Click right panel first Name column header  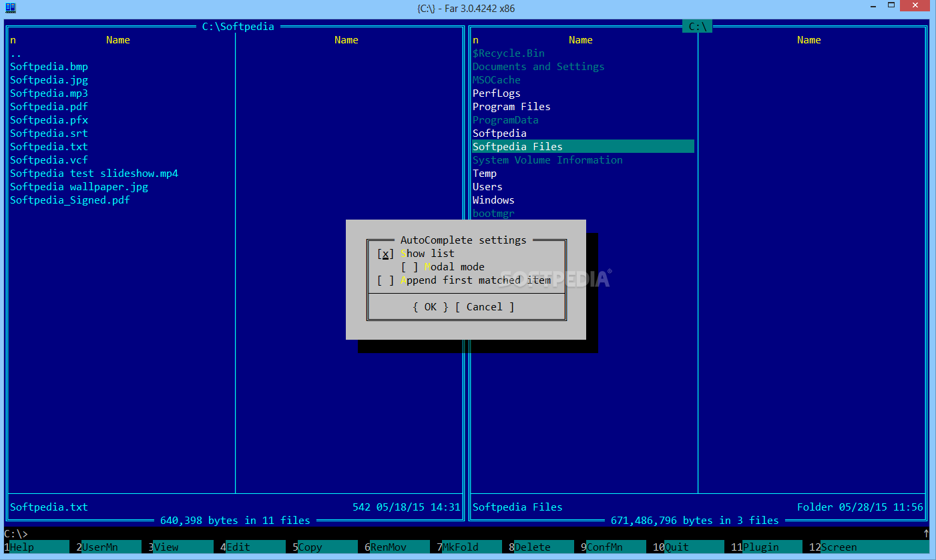click(581, 40)
